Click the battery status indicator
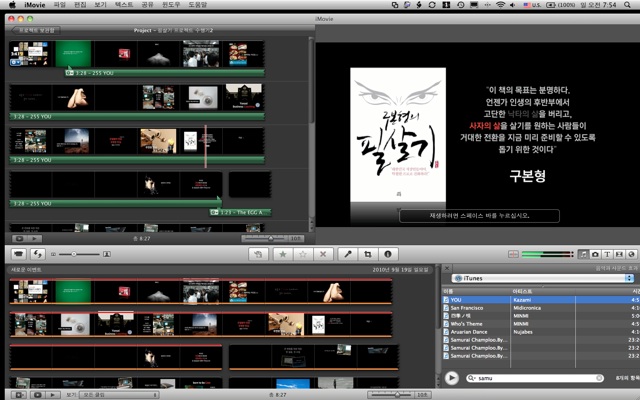This screenshot has height=400, width=640. 560,4
